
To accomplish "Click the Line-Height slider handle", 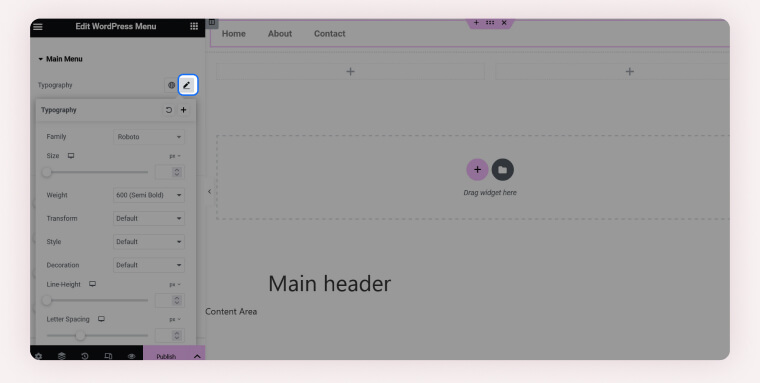I will tap(47, 300).
